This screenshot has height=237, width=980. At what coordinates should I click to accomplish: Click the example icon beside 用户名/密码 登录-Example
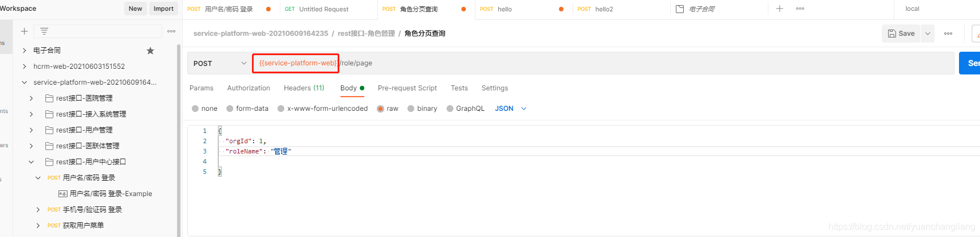pos(63,194)
